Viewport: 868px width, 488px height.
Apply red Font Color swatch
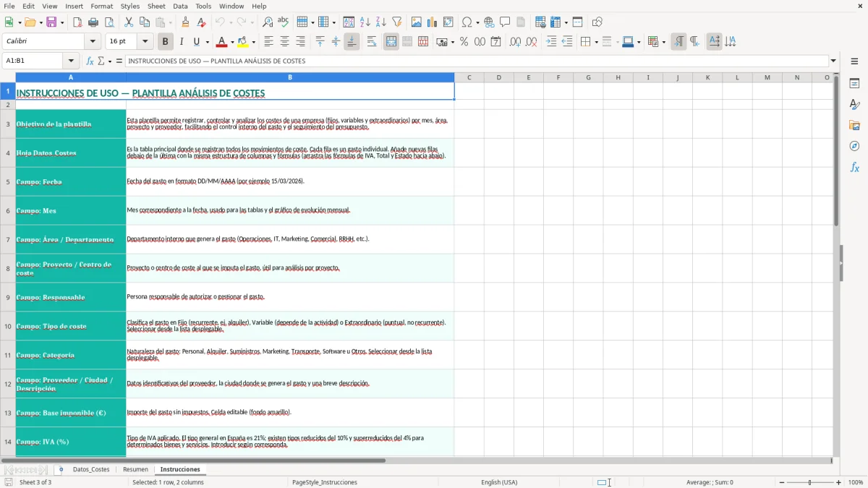pos(222,42)
